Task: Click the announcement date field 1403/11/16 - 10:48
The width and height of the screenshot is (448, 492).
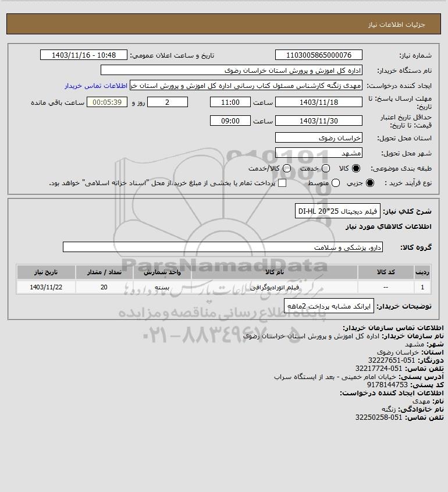Action: [x=84, y=55]
